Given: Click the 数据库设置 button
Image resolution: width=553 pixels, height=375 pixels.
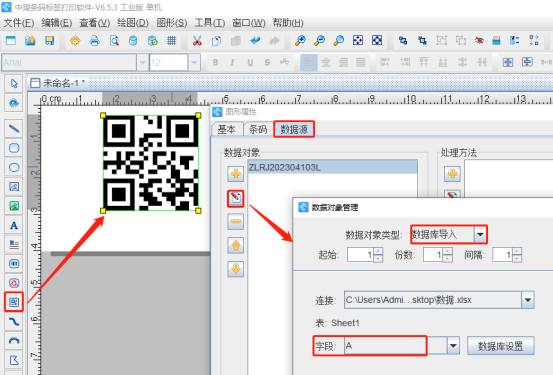Looking at the screenshot, I should pos(500,346).
